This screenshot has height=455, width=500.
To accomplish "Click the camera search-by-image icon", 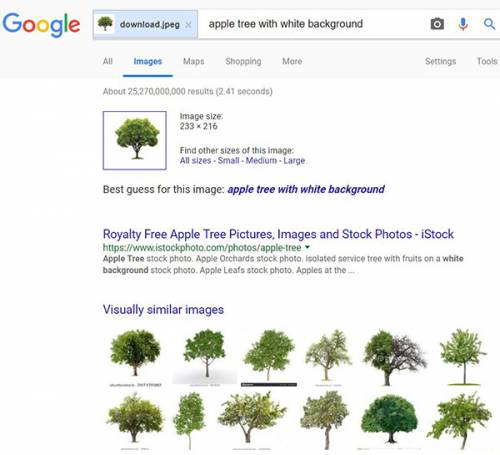I will point(437,24).
